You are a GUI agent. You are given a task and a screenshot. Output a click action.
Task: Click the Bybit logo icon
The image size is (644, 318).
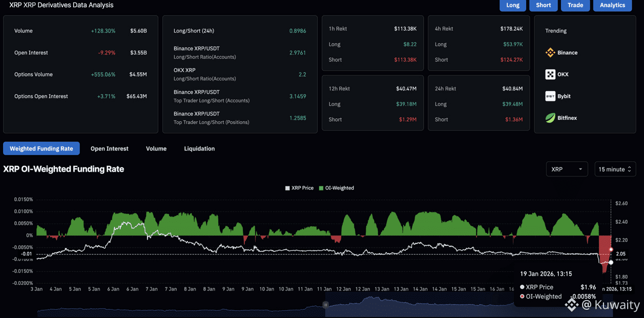(x=550, y=96)
